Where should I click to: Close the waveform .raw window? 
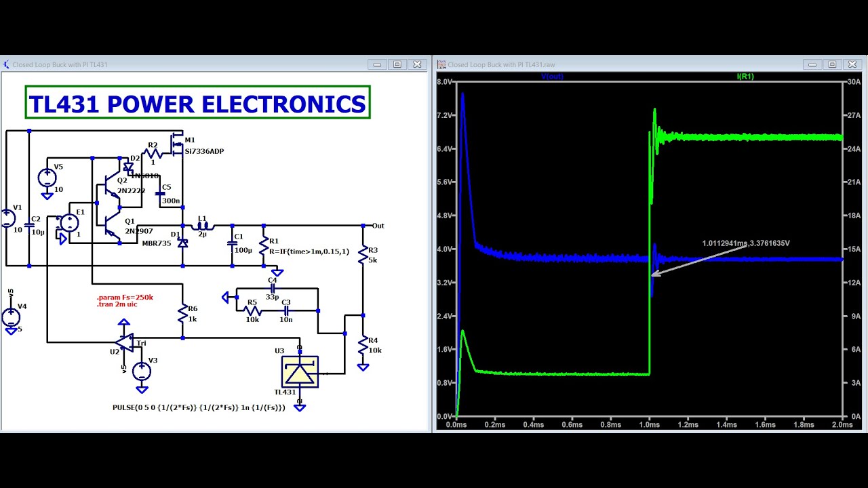(852, 64)
